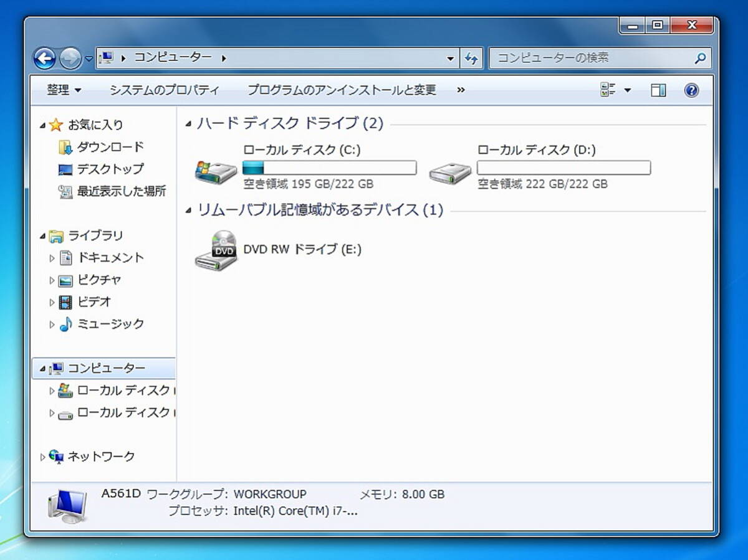Open Help with the question mark icon
The width and height of the screenshot is (748, 560).
pos(691,90)
